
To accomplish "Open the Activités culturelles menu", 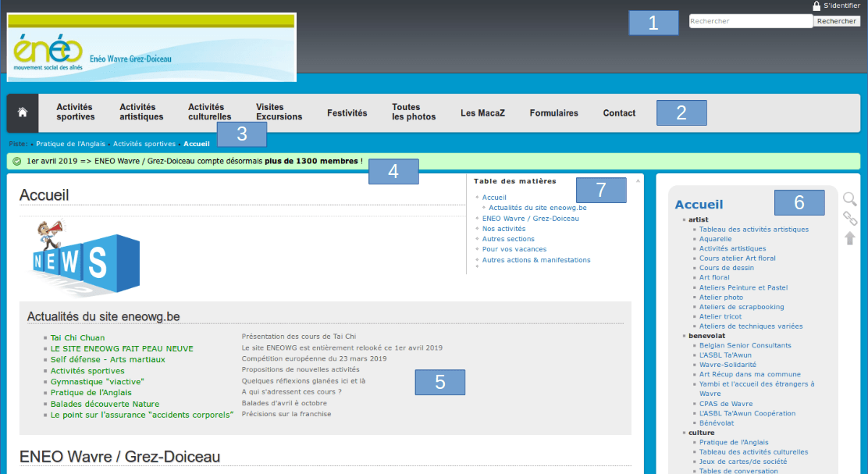I will 209,112.
